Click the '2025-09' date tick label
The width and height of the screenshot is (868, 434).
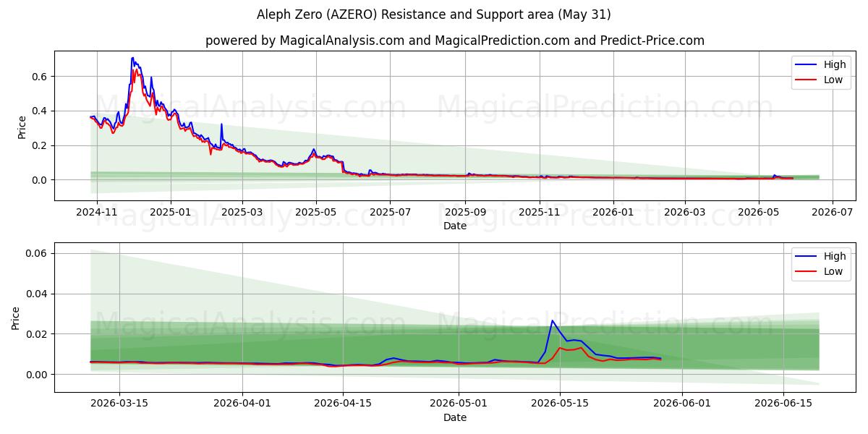click(465, 212)
